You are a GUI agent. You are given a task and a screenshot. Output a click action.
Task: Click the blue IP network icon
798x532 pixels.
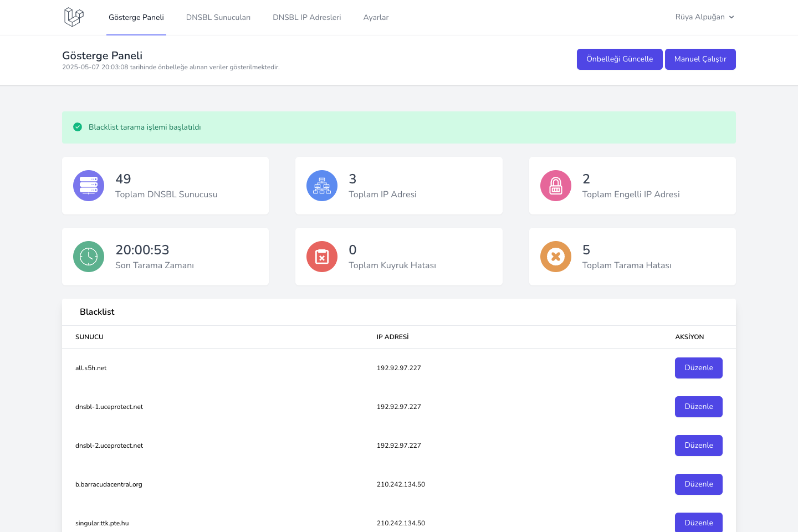(322, 186)
